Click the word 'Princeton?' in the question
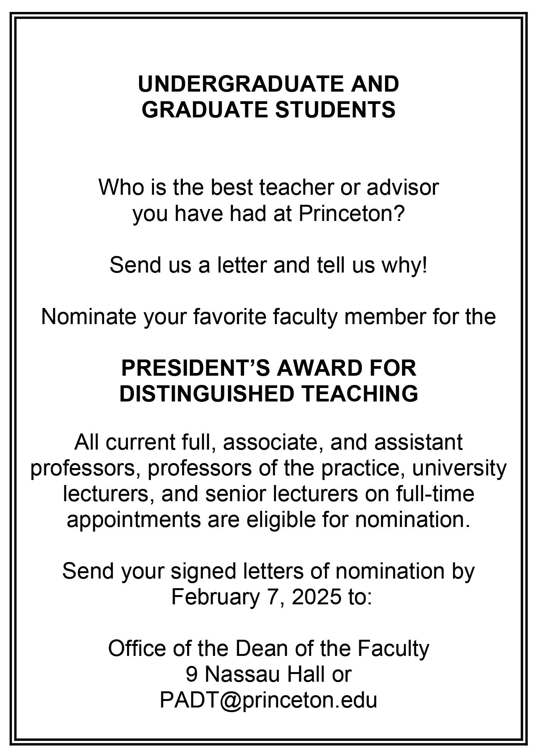 pyautogui.click(x=352, y=214)
